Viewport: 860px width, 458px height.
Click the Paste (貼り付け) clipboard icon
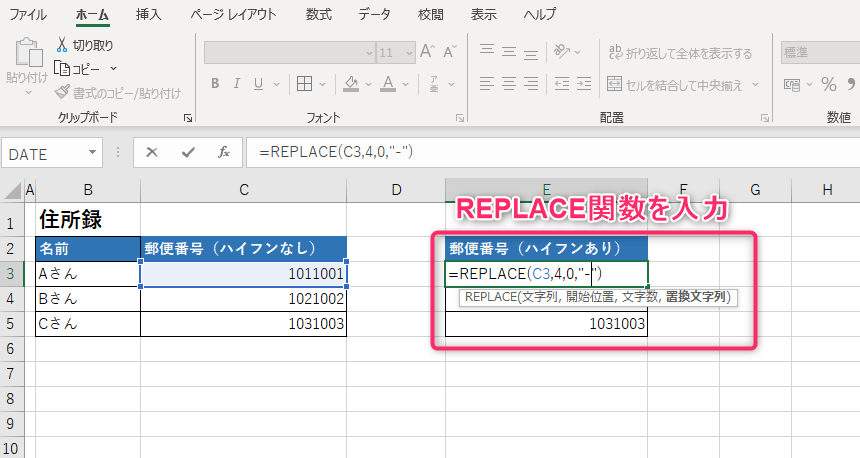tap(26, 53)
